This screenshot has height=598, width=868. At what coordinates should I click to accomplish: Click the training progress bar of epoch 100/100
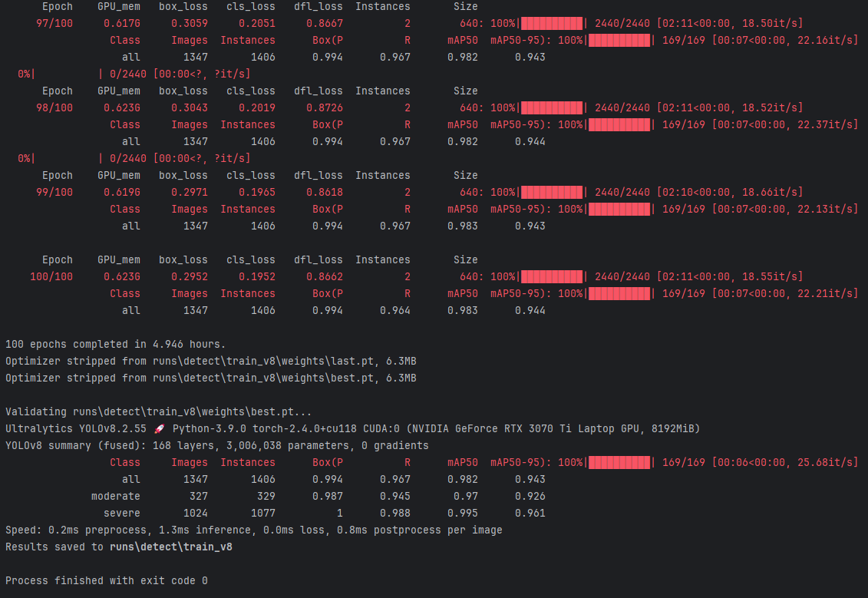coord(552,276)
